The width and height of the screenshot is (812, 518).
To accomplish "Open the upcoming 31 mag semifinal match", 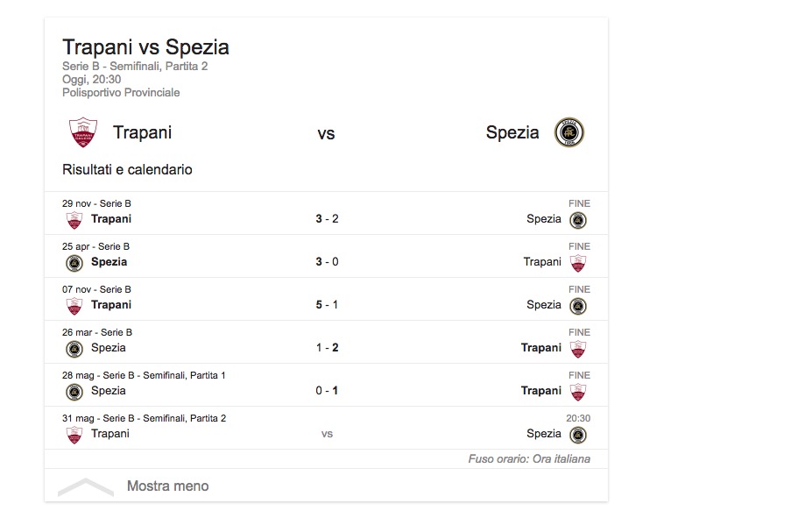I will (327, 433).
